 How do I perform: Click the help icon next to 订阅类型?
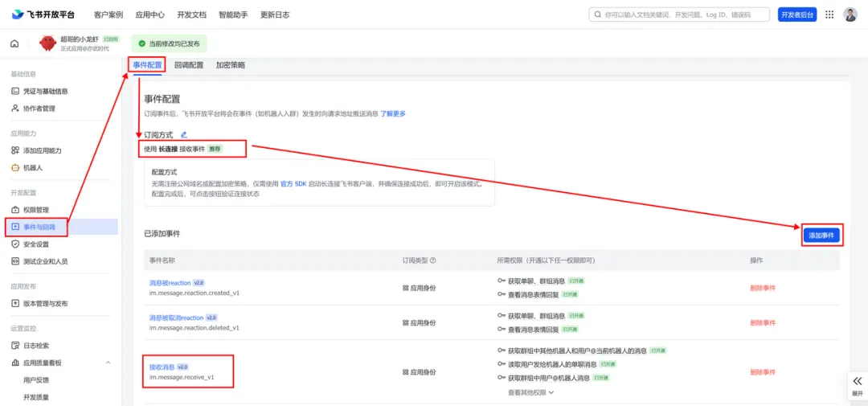433,260
